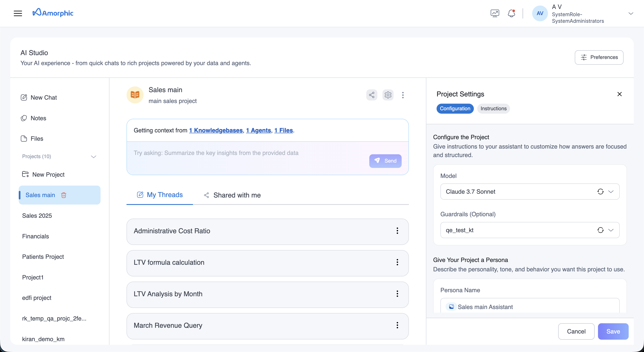The image size is (644, 352).
Task: Open the Sales main project settings gear
Action: (388, 95)
